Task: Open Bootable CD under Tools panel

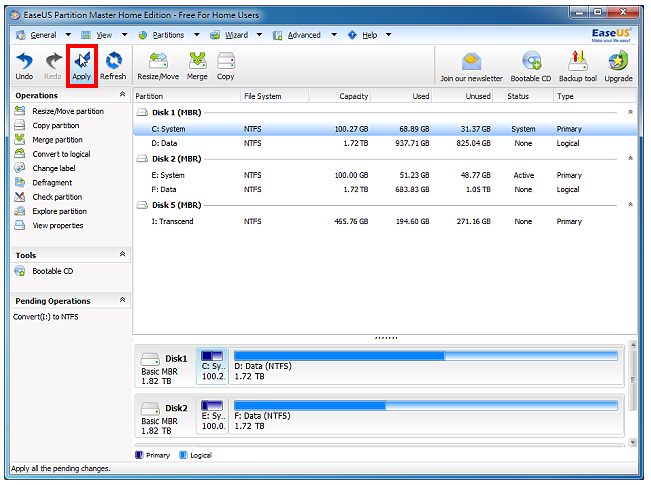Action: [x=44, y=271]
